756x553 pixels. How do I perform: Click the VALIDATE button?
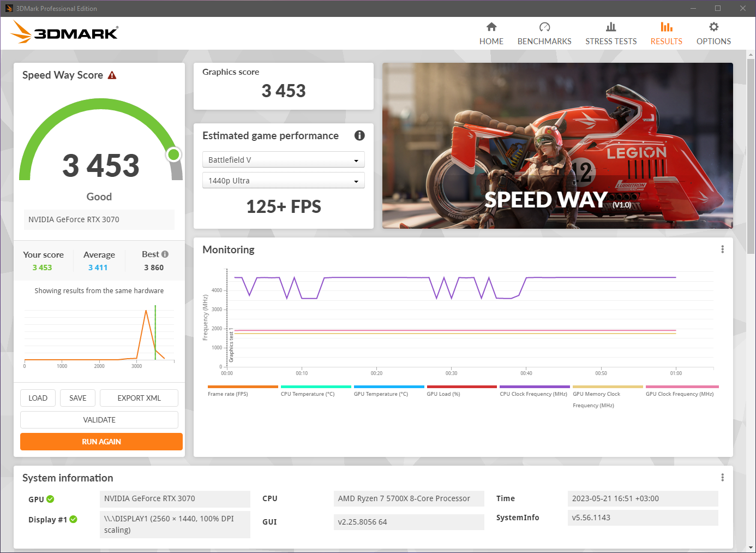(x=99, y=419)
